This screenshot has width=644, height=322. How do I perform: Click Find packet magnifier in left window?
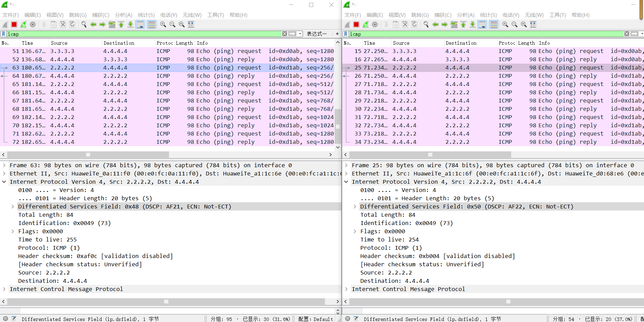point(84,24)
